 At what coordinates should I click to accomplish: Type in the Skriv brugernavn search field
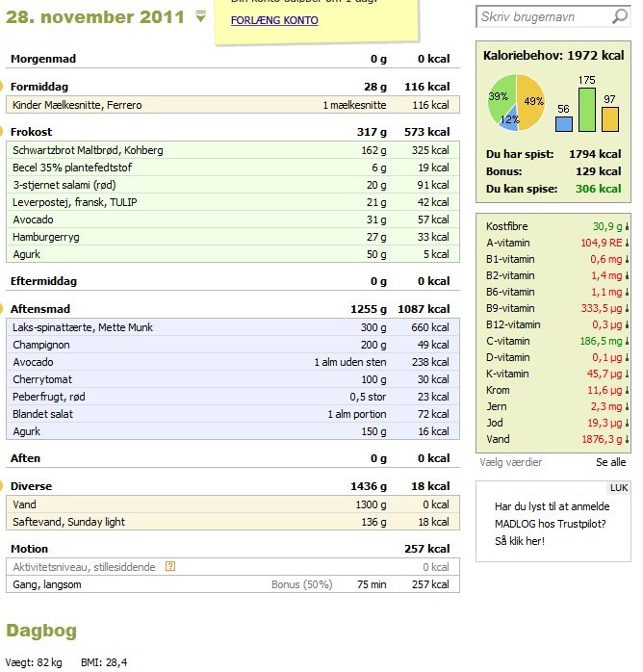coord(544,17)
